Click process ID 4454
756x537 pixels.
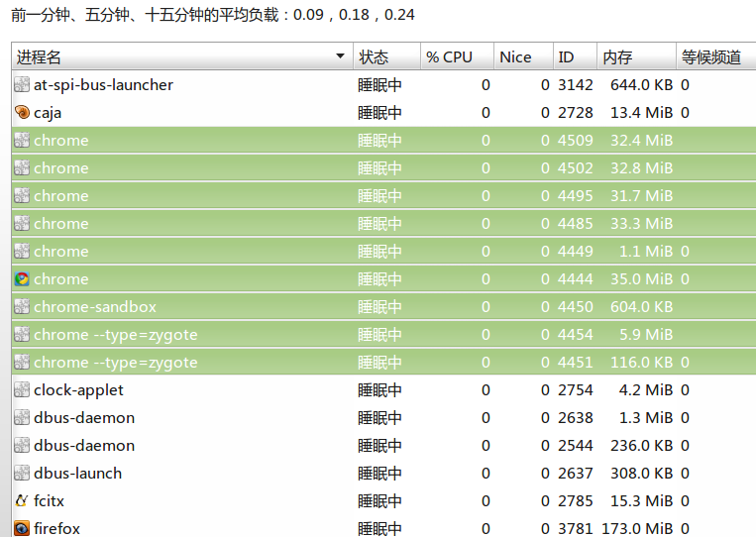pyautogui.click(x=576, y=334)
